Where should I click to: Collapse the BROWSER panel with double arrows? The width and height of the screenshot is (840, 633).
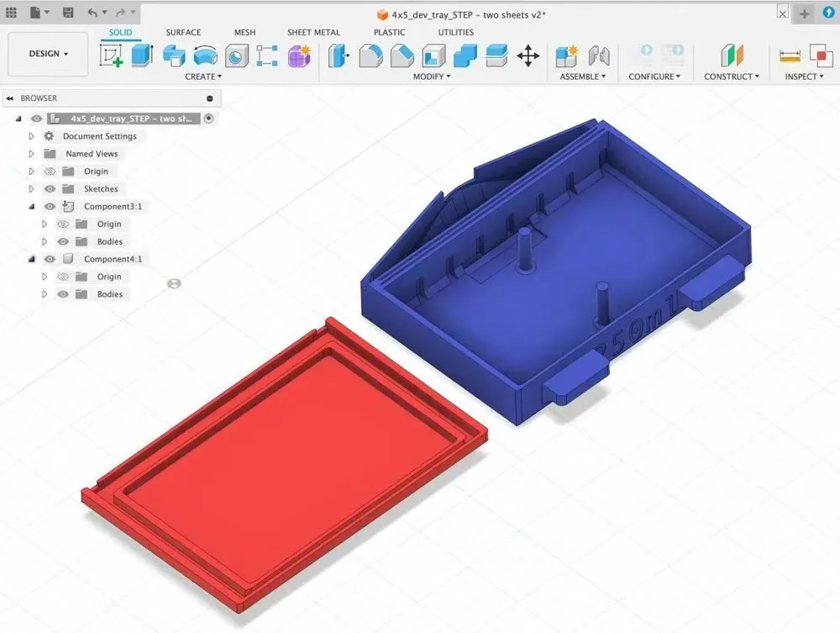point(9,98)
